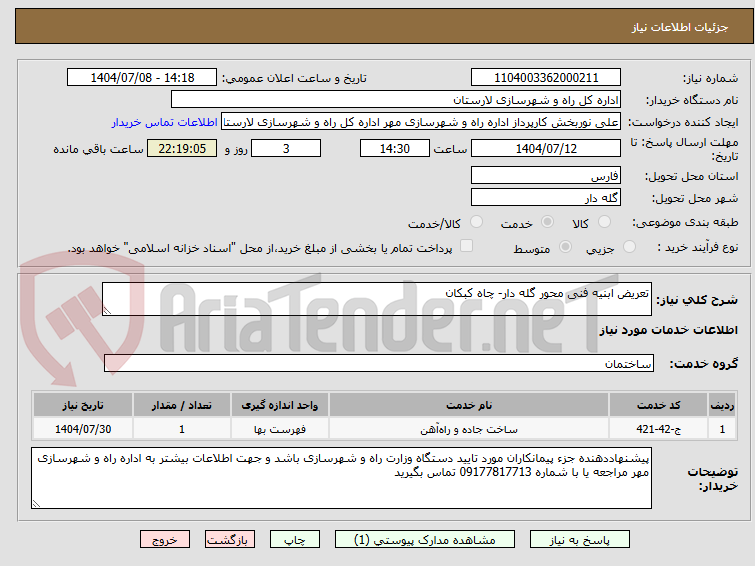This screenshot has width=755, height=566.
Task: Click service name cell ساخت جاده و راه‌آهن
Action: (x=469, y=429)
